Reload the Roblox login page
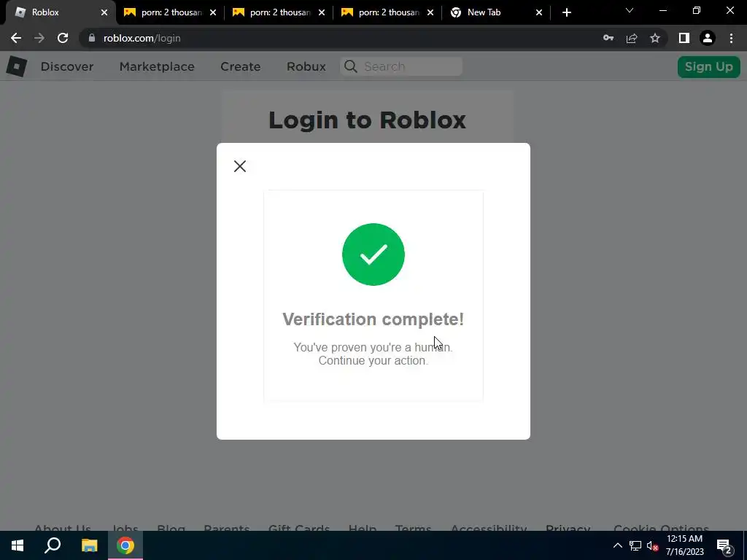Screen dimensions: 747x560 pos(63,38)
